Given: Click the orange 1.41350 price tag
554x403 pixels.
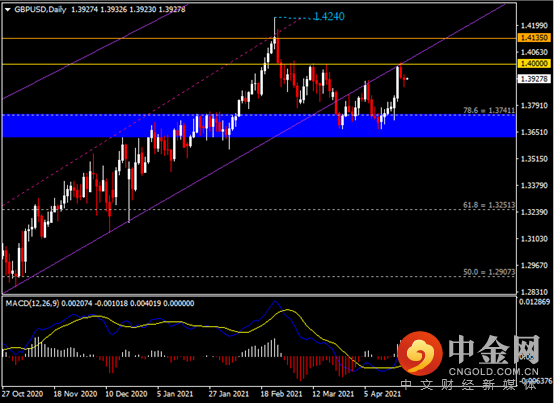Looking at the screenshot, I should 534,37.
